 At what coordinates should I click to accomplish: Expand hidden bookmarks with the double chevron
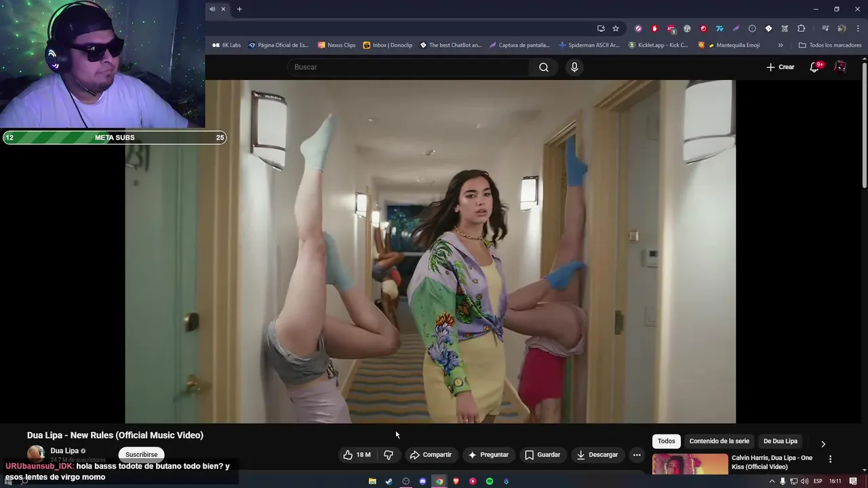pyautogui.click(x=781, y=45)
